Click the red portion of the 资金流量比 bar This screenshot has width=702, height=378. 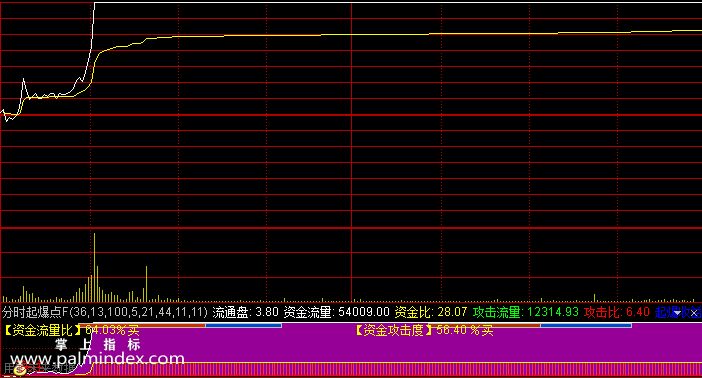pos(142,325)
